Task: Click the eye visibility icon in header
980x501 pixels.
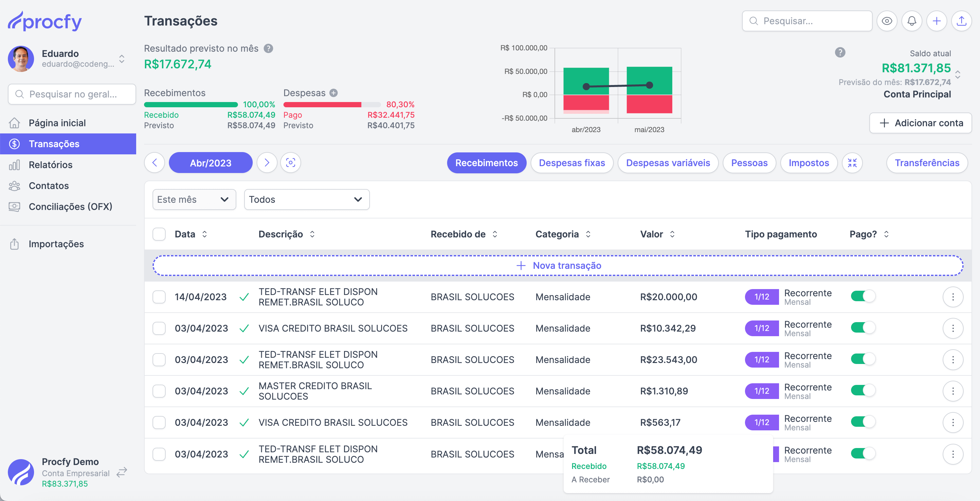Action: (886, 21)
